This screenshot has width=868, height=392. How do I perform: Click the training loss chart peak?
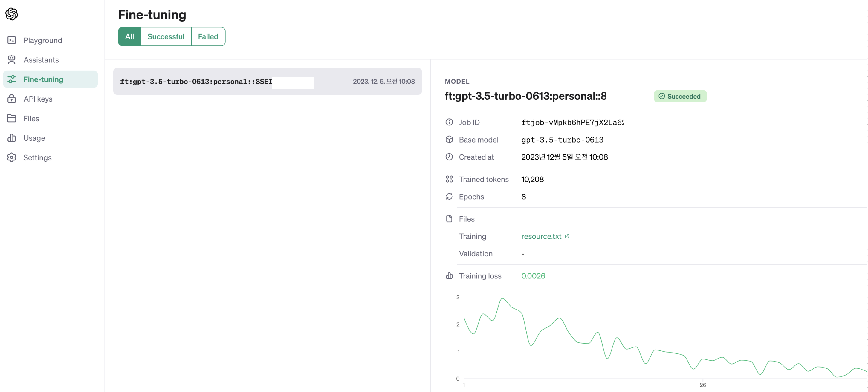point(502,298)
